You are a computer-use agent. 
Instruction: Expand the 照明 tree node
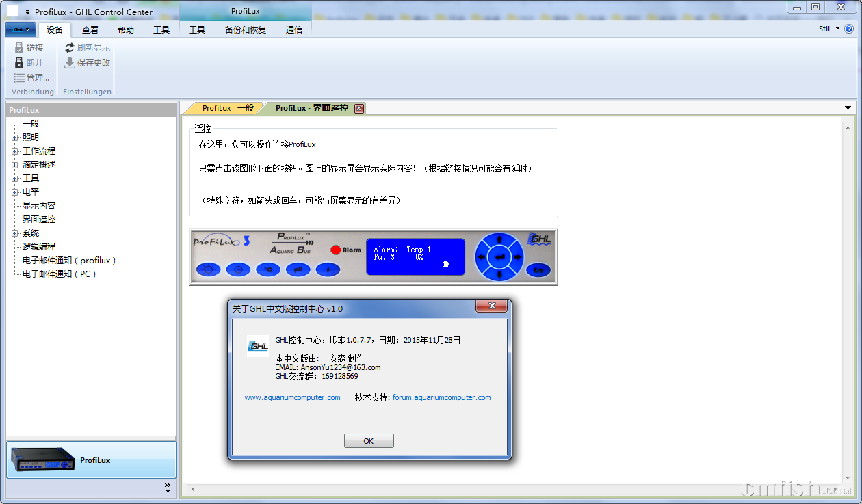(14, 137)
